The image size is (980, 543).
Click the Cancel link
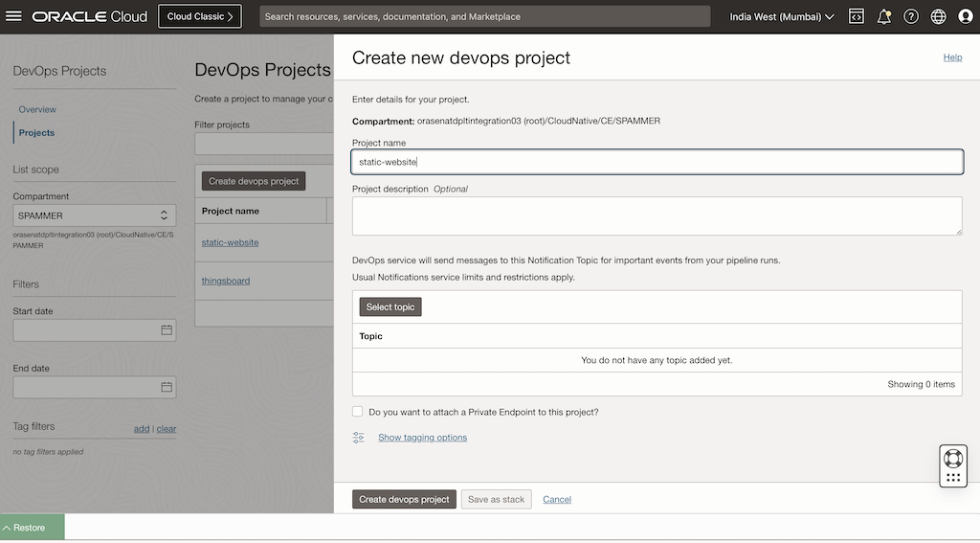(557, 500)
